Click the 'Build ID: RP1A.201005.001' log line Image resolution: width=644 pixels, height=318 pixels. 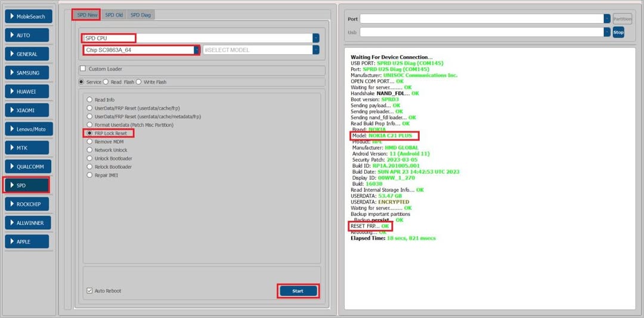click(387, 166)
